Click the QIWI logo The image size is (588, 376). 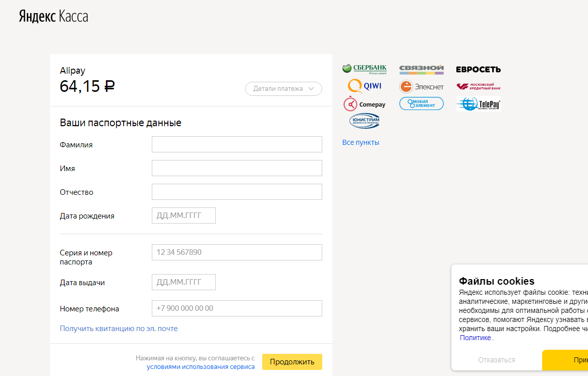coord(365,86)
